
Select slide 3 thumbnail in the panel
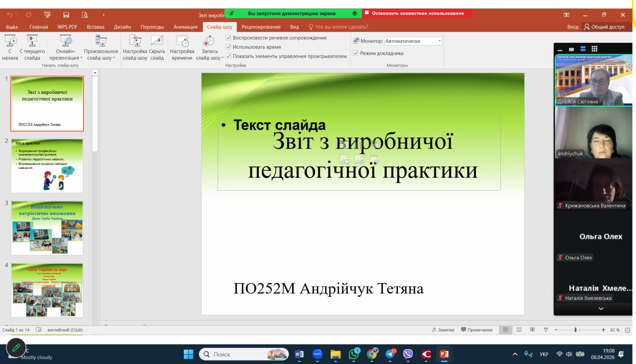pyautogui.click(x=47, y=227)
